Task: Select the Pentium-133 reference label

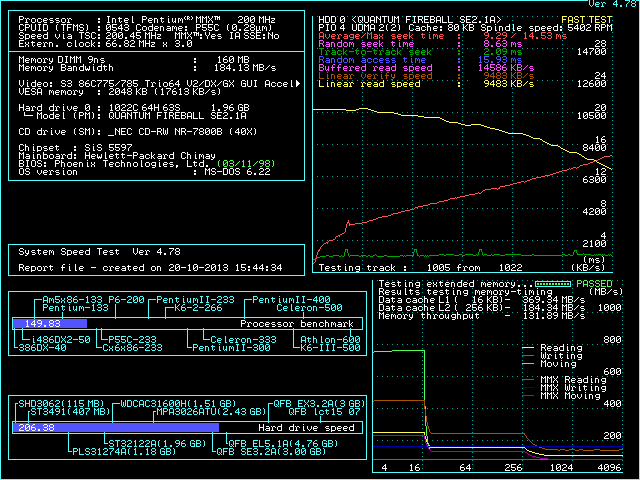Action: [76, 308]
